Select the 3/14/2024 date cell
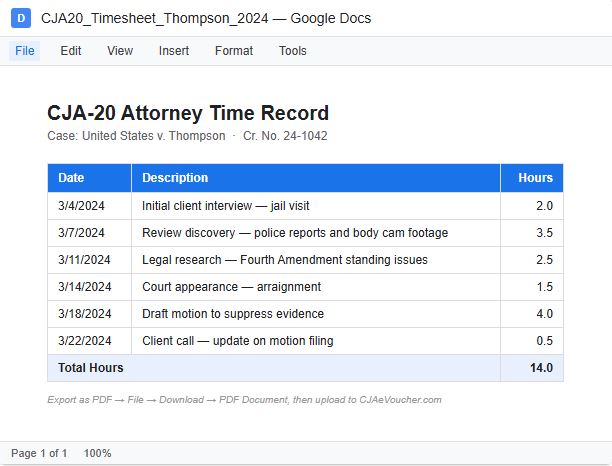 click(x=89, y=287)
